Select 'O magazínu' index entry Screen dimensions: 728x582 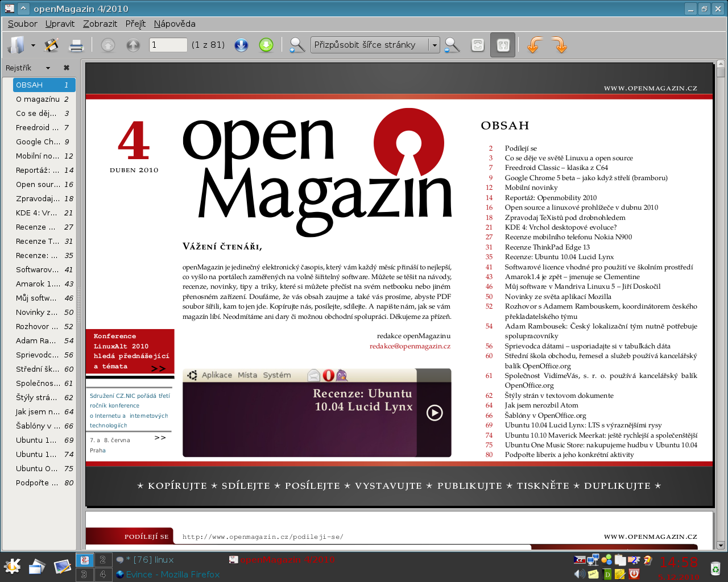click(x=44, y=99)
